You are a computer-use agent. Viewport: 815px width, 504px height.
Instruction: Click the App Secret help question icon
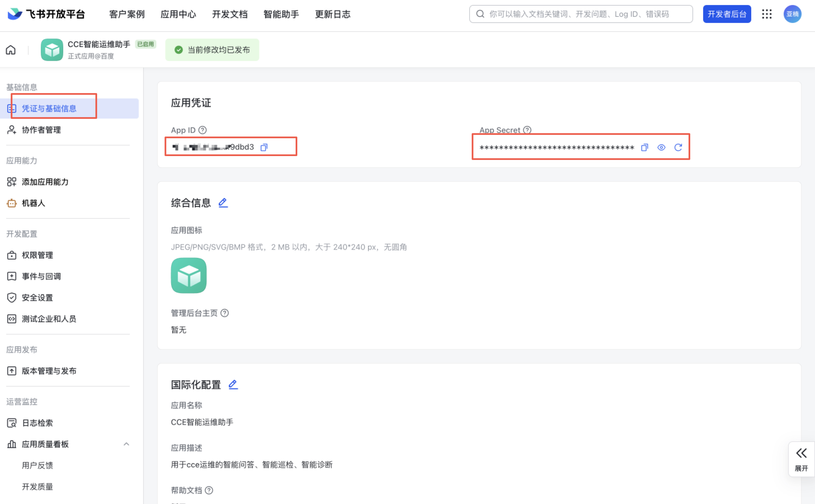pyautogui.click(x=527, y=130)
